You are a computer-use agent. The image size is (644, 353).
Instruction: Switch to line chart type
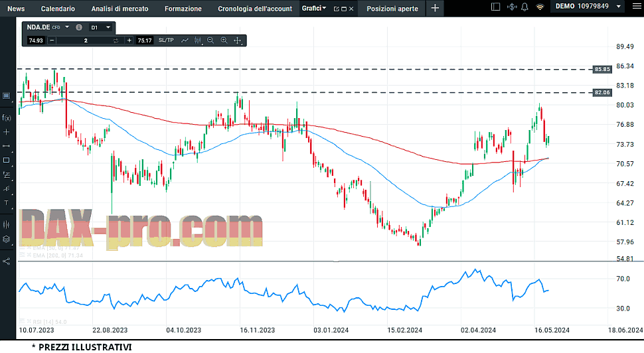(185, 40)
